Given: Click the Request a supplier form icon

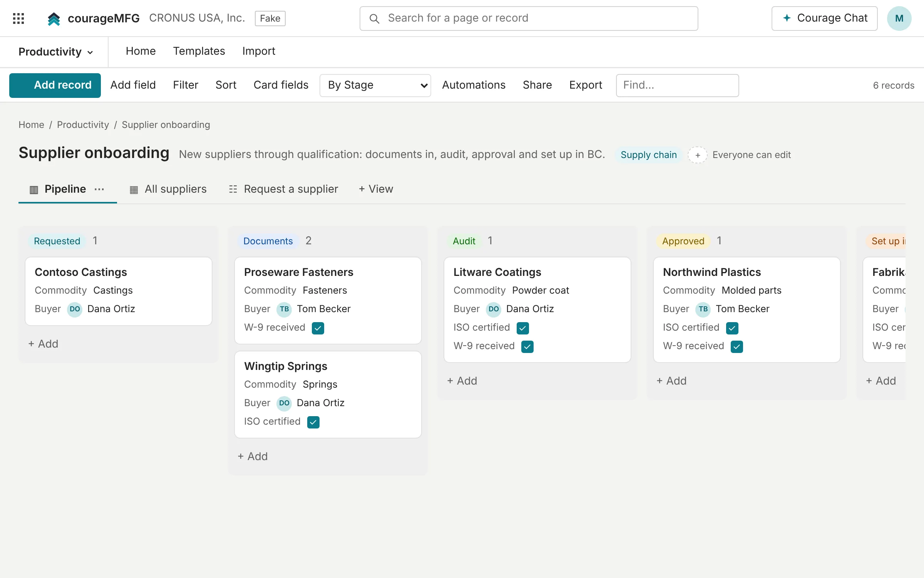Looking at the screenshot, I should [233, 189].
